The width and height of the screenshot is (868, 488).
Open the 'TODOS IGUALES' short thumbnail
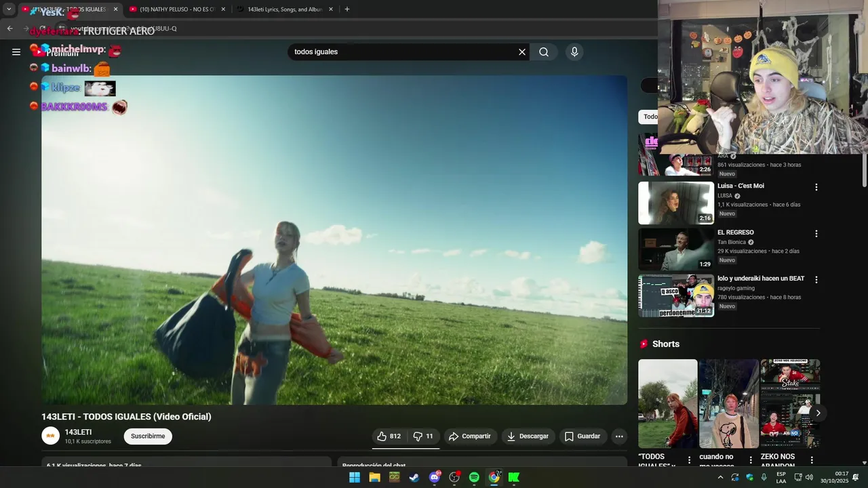pyautogui.click(x=667, y=404)
